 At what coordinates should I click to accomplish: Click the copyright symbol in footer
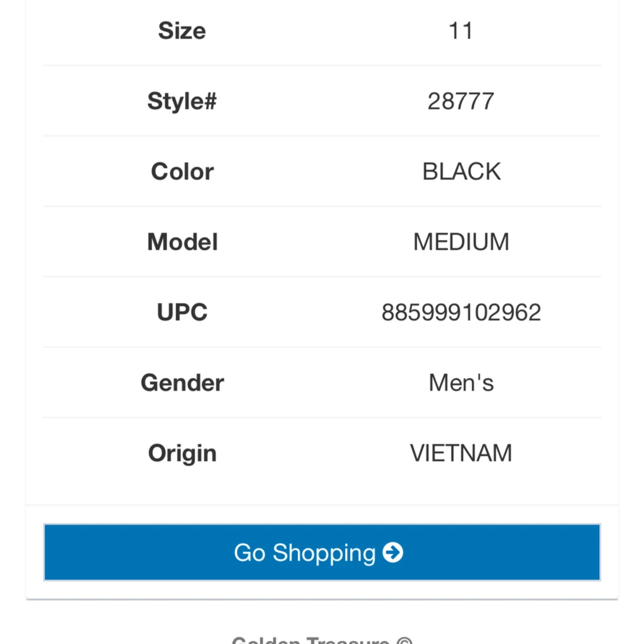pos(405,640)
